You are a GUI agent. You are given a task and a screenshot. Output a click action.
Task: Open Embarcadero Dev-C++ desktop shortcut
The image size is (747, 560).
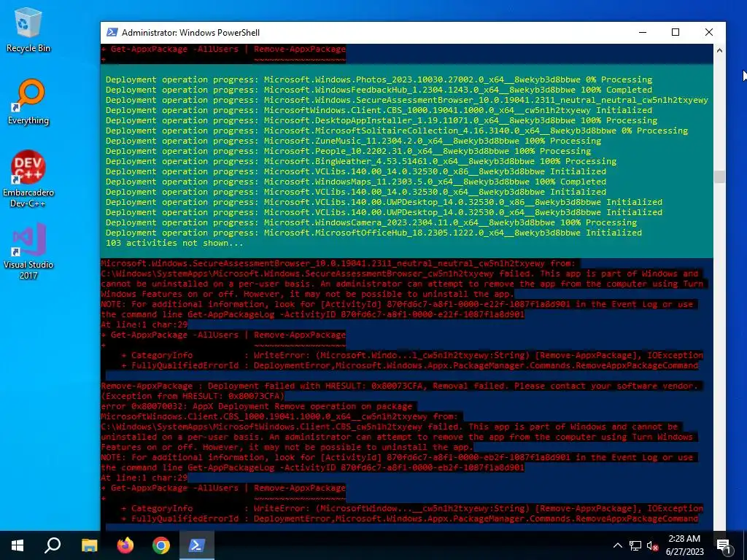28,179
